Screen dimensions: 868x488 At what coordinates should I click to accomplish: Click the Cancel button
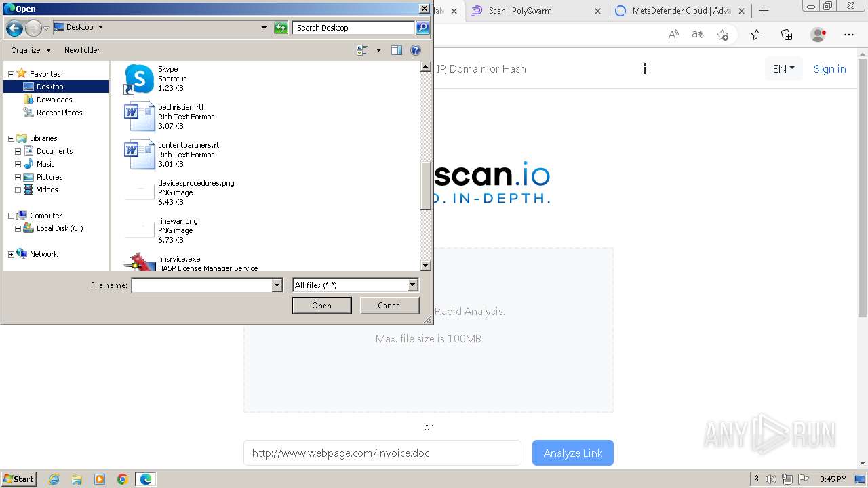tap(390, 306)
